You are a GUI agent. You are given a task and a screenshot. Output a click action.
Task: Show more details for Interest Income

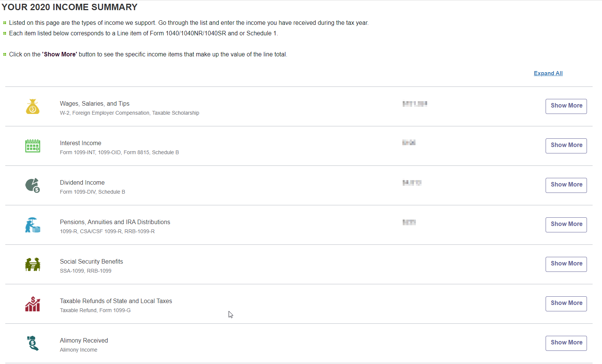pos(566,146)
